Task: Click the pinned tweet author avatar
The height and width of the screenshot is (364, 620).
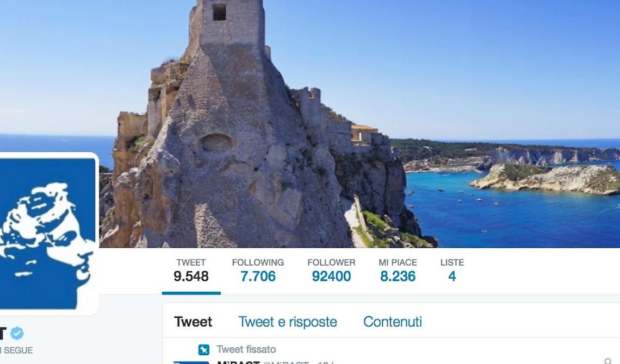Action: pyautogui.click(x=191, y=362)
